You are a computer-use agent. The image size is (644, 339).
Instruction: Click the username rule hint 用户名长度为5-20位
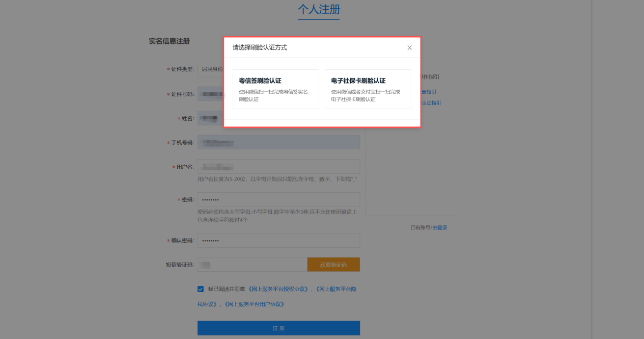[x=277, y=179]
